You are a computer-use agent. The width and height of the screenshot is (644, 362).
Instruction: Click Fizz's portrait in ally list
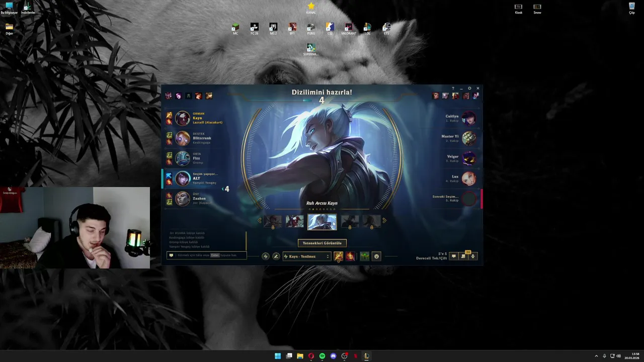(x=183, y=158)
